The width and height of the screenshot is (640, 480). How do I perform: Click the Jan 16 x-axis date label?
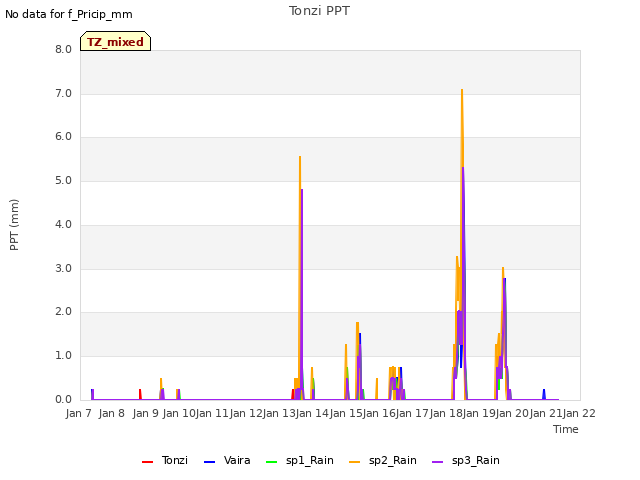(379, 413)
